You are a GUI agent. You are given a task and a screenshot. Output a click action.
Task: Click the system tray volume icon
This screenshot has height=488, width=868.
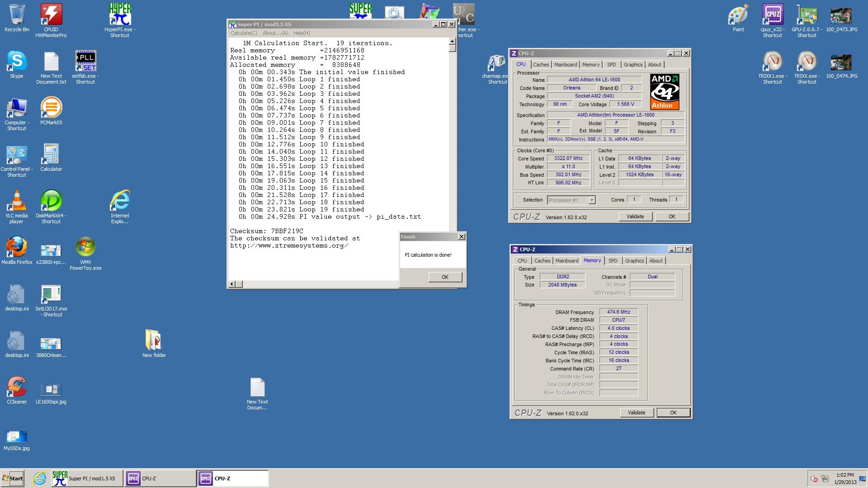coord(814,479)
